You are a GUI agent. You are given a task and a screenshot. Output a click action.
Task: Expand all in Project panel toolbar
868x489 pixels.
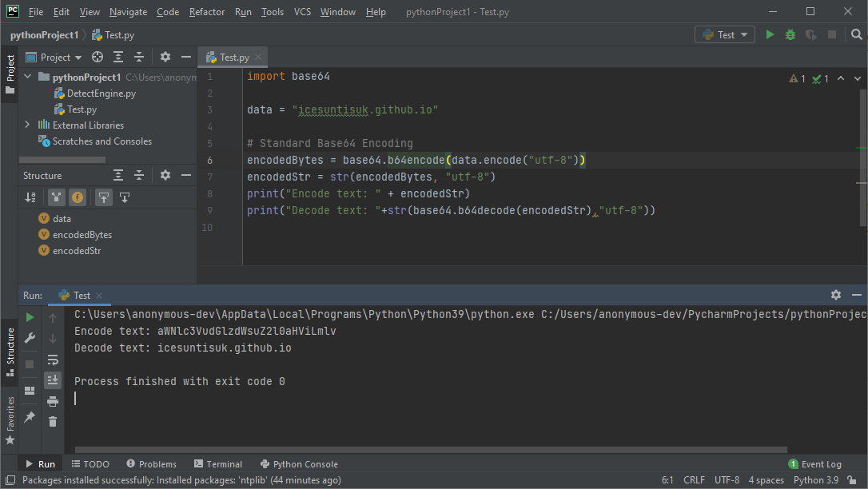(x=118, y=57)
